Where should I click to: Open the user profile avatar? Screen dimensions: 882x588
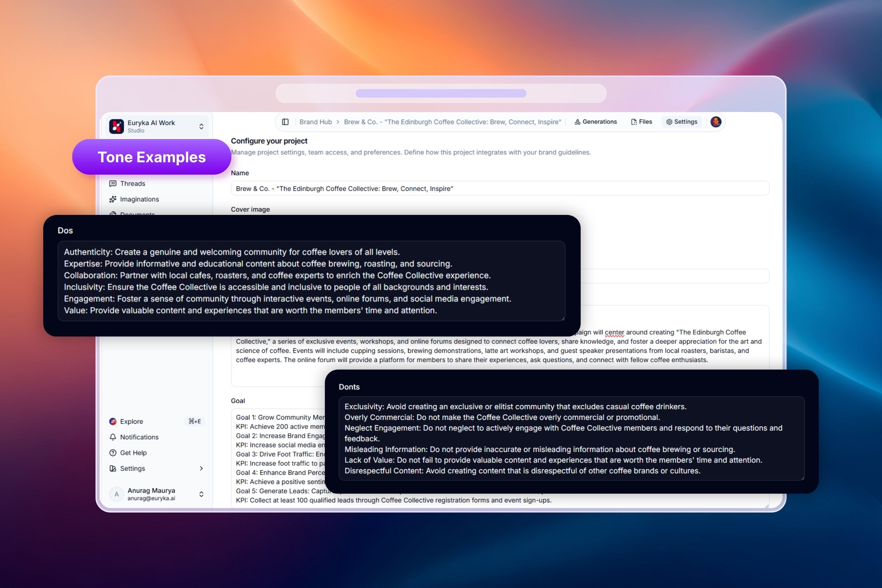[716, 122]
